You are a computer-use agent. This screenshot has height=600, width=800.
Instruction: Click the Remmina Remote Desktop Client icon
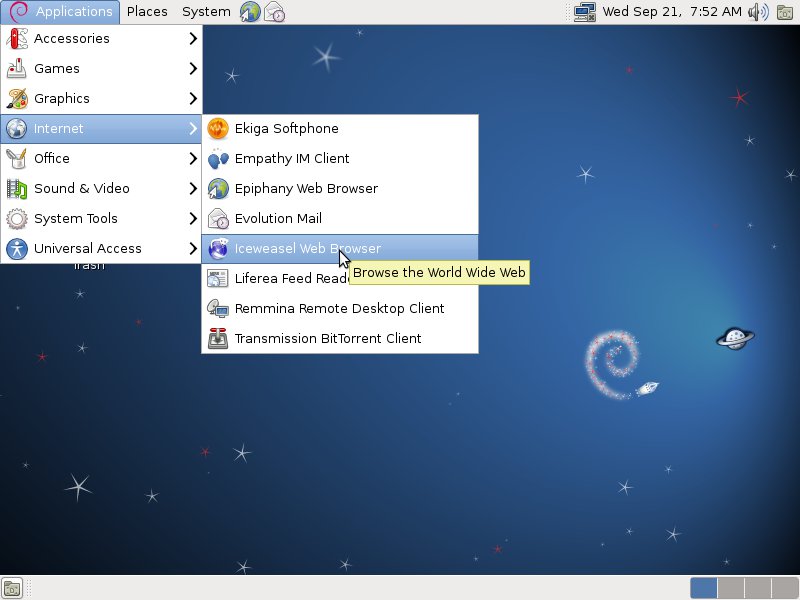coord(218,309)
